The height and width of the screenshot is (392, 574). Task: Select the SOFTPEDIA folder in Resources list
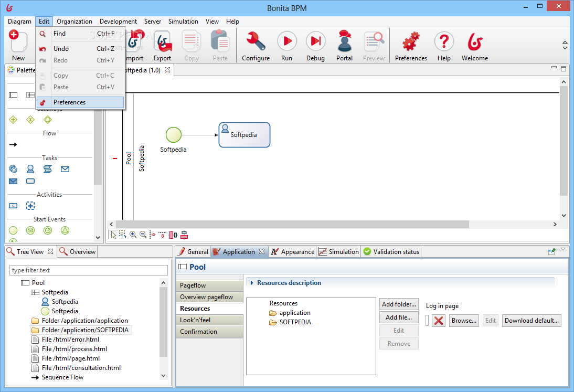(290, 322)
